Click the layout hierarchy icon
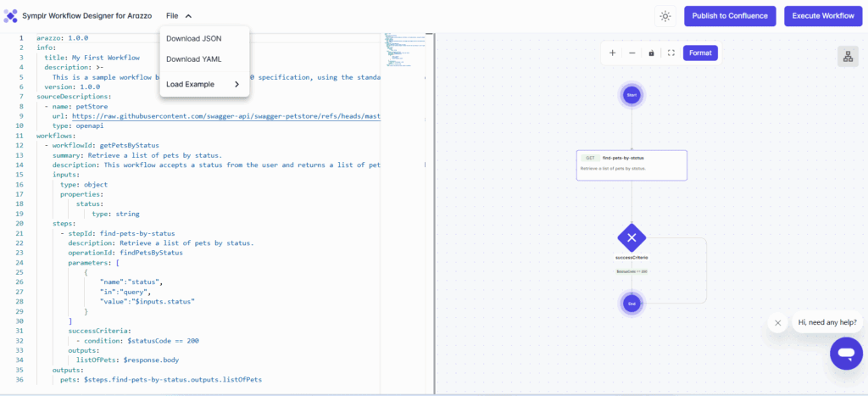Image resolution: width=868 pixels, height=396 pixels. click(x=848, y=57)
